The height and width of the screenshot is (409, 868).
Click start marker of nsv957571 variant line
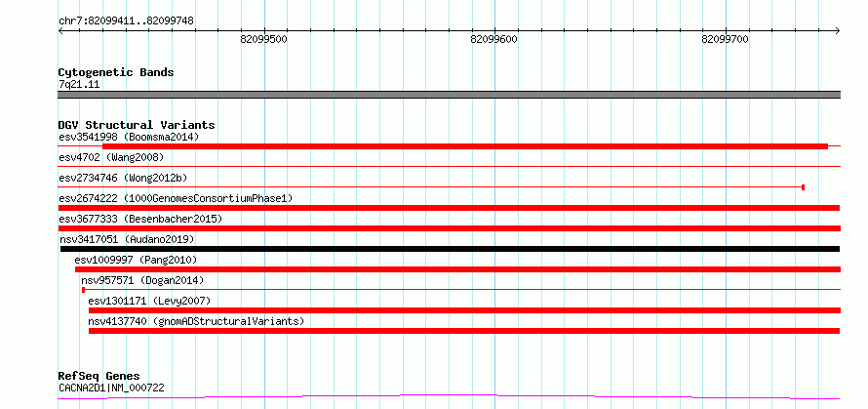(83, 289)
